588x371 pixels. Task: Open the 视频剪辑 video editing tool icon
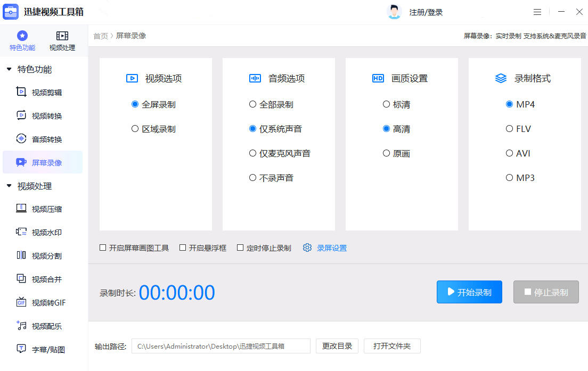click(21, 92)
